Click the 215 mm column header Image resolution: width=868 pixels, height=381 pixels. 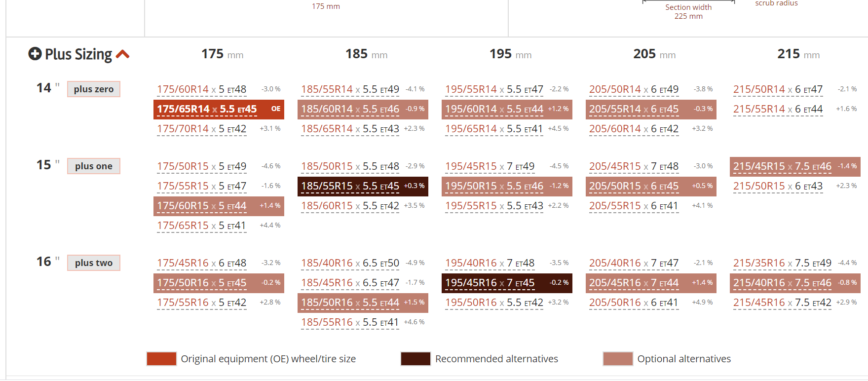[798, 54]
